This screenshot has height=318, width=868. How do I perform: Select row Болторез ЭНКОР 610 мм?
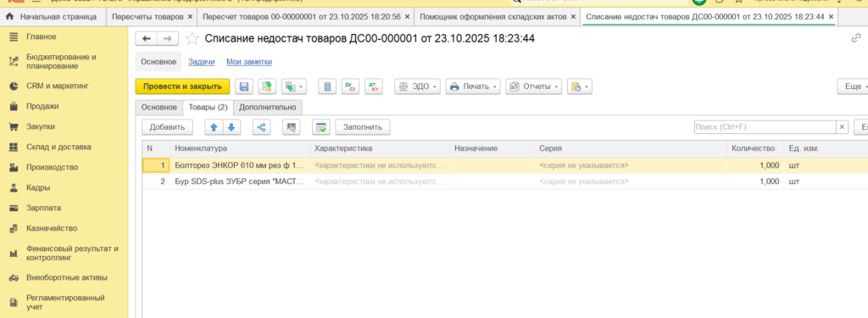click(505, 165)
